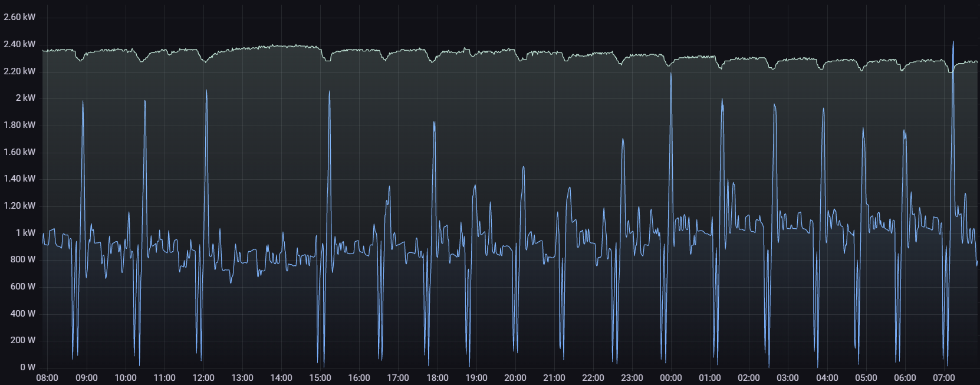Image resolution: width=980 pixels, height=385 pixels.
Task: Select the 02:00 time axis label
Action: tap(749, 378)
